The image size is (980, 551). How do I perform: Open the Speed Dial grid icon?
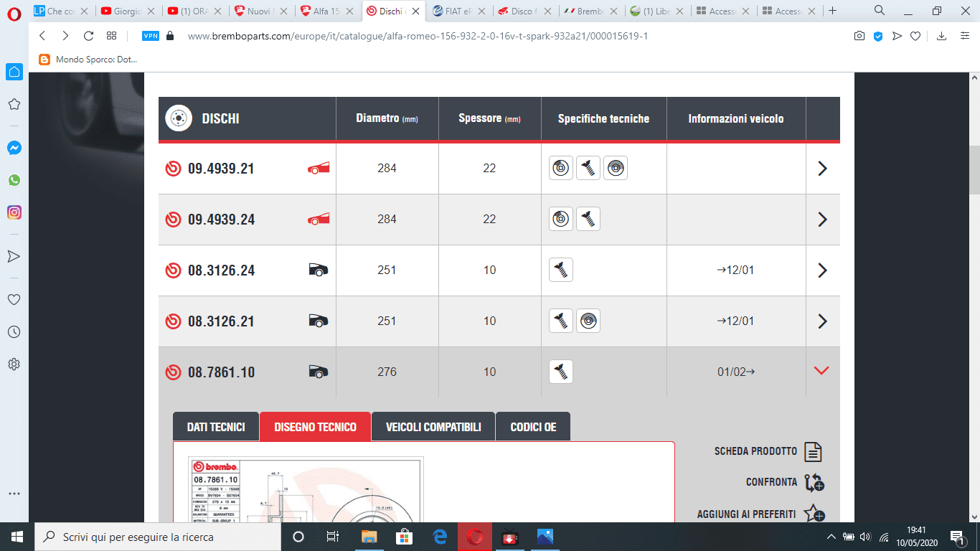point(111,36)
